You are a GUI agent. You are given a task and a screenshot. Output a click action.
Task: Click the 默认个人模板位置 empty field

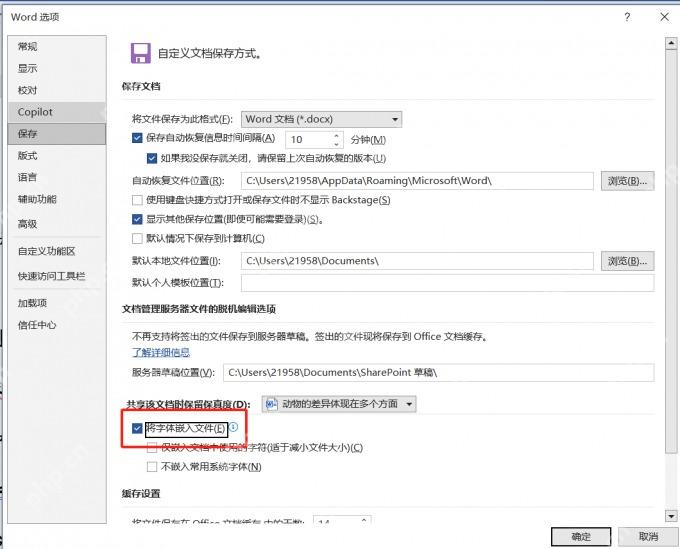tap(448, 283)
